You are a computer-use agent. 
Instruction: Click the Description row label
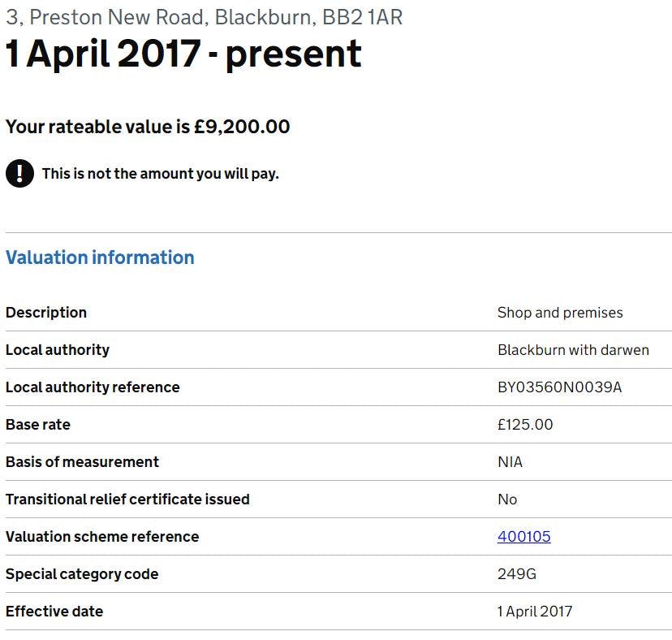click(x=46, y=312)
